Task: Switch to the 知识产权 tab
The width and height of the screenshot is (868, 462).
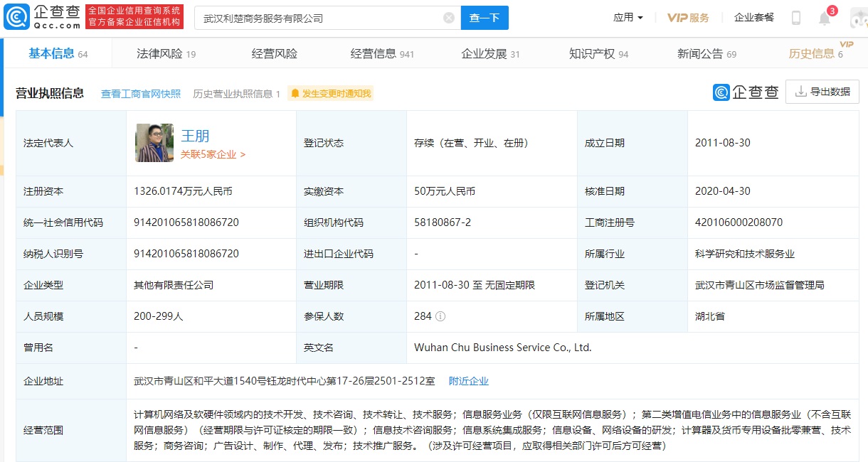Action: [598, 54]
